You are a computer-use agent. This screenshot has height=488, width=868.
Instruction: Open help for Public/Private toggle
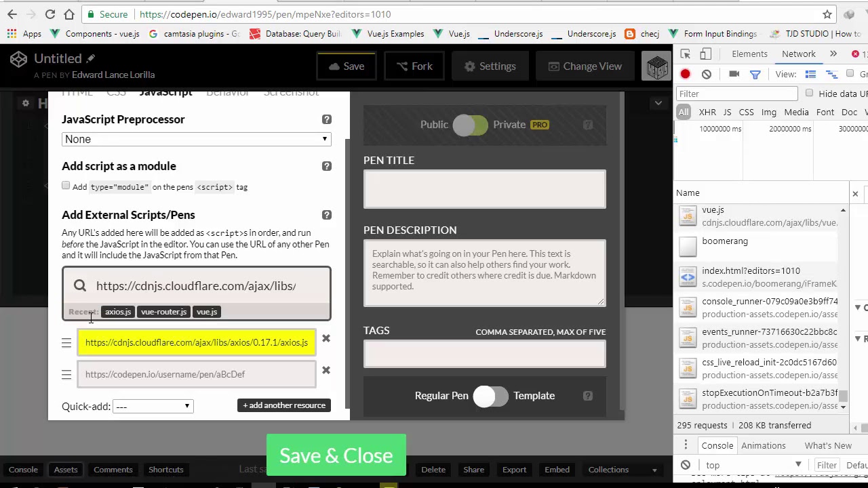coord(588,125)
